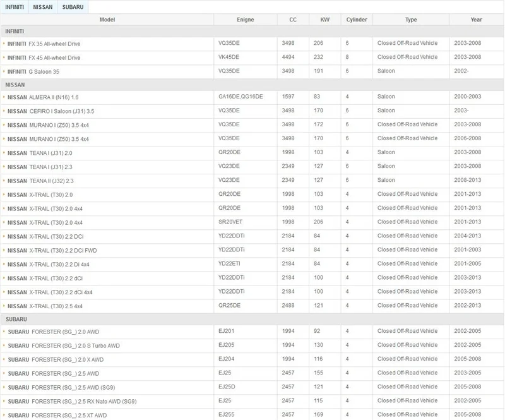Switch to the INFINITI tab

15,7
